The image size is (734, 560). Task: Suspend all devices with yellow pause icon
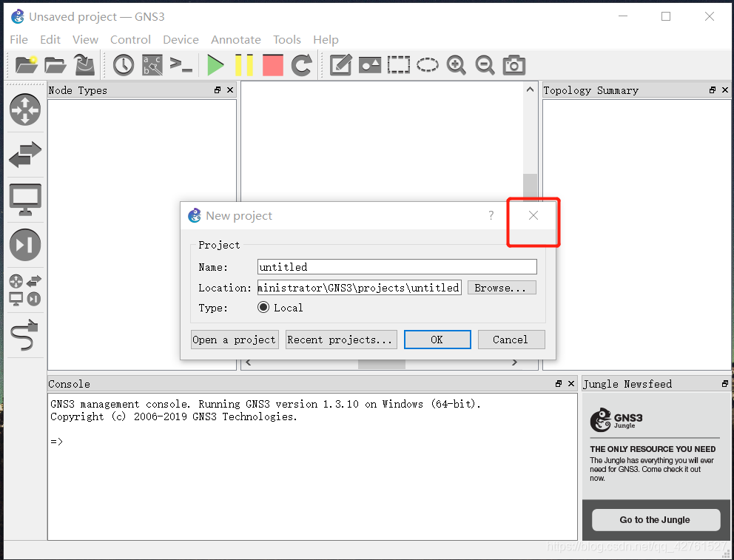(244, 65)
